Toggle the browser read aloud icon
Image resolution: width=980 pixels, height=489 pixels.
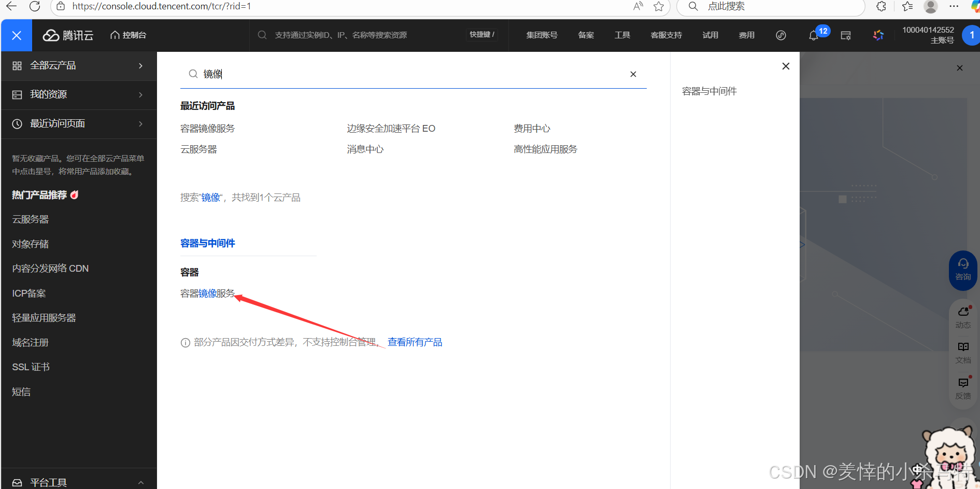coord(638,6)
